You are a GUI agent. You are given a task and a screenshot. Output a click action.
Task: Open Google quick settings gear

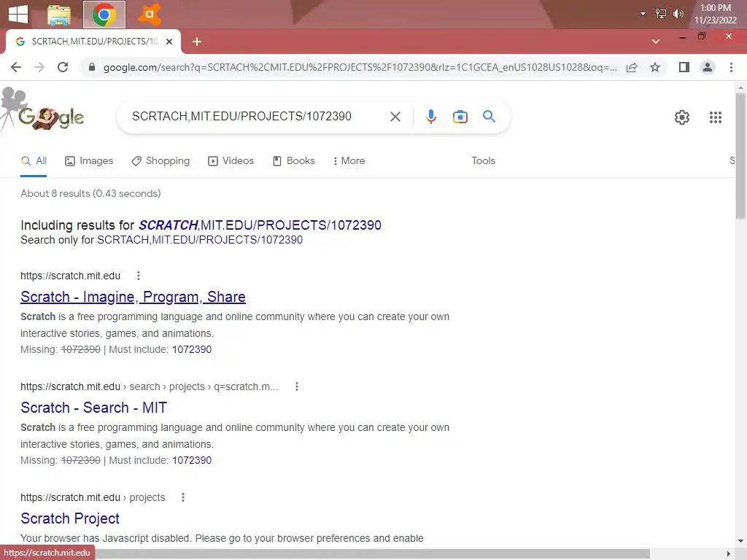(682, 117)
